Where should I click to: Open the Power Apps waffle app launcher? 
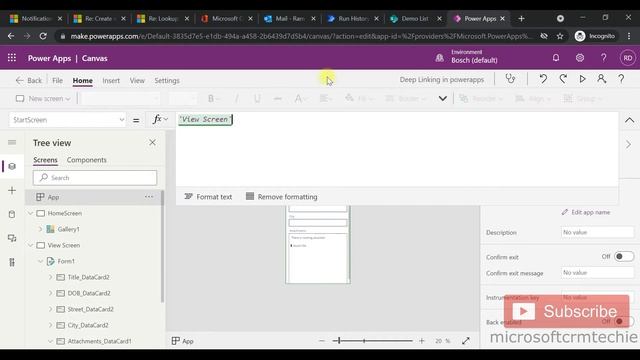[x=12, y=58]
